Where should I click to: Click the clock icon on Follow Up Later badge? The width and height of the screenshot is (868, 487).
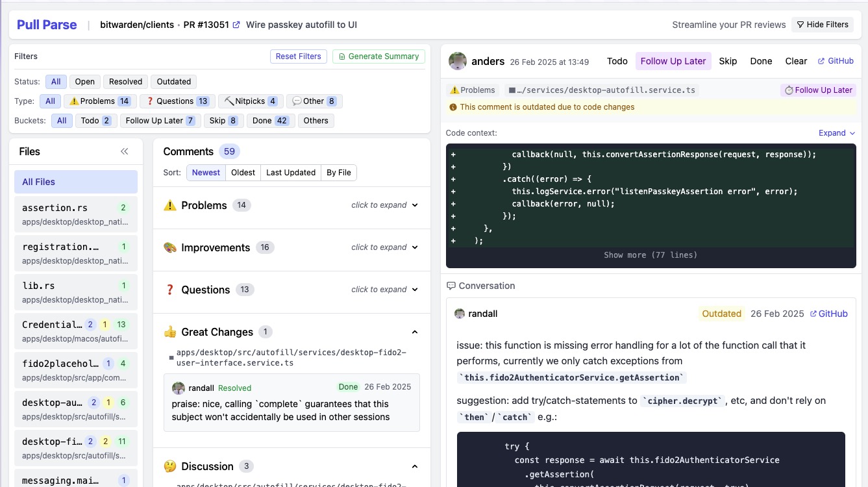point(797,90)
